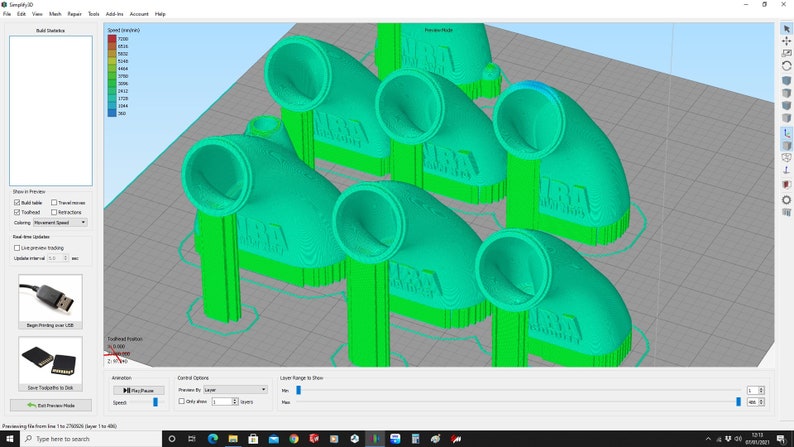This screenshot has width=794, height=447.
Task: Click the Exit Preview Mode button
Action: (51, 405)
